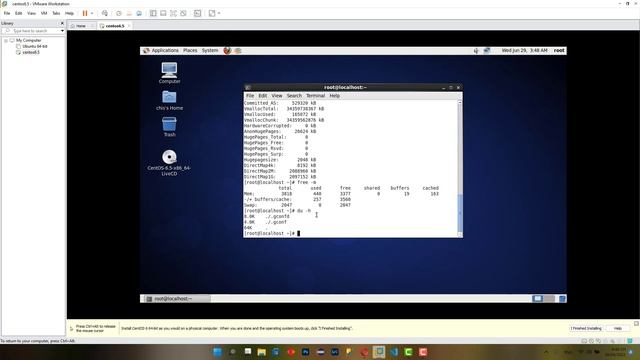The width and height of the screenshot is (640, 360).
Task: Toggle the library sidebar view icon
Action: pos(153,13)
